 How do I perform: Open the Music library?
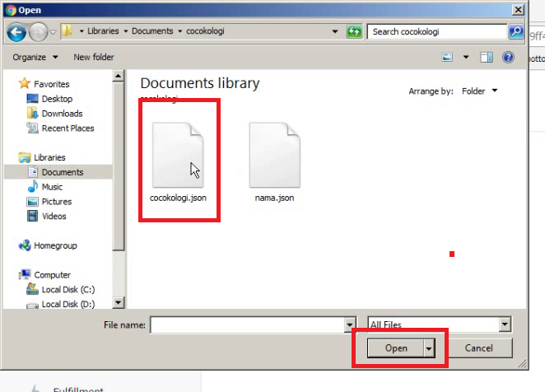(x=52, y=187)
